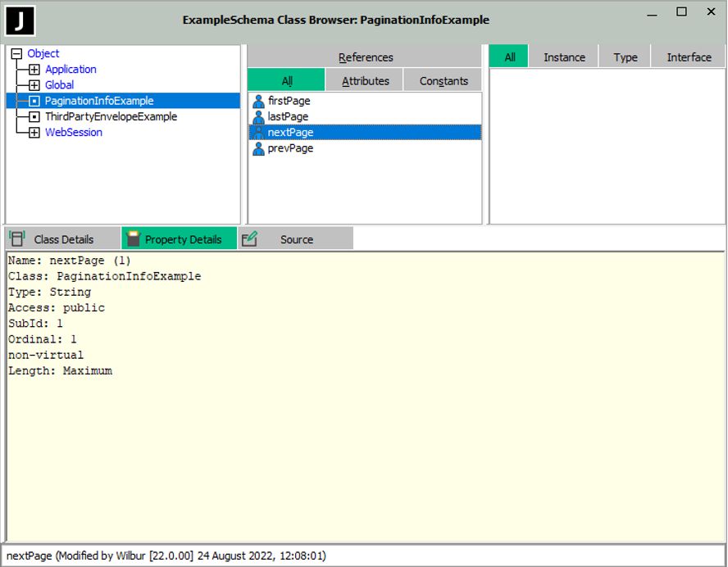The width and height of the screenshot is (728, 567).
Task: Collapse the Object root tree node
Action: (x=16, y=54)
